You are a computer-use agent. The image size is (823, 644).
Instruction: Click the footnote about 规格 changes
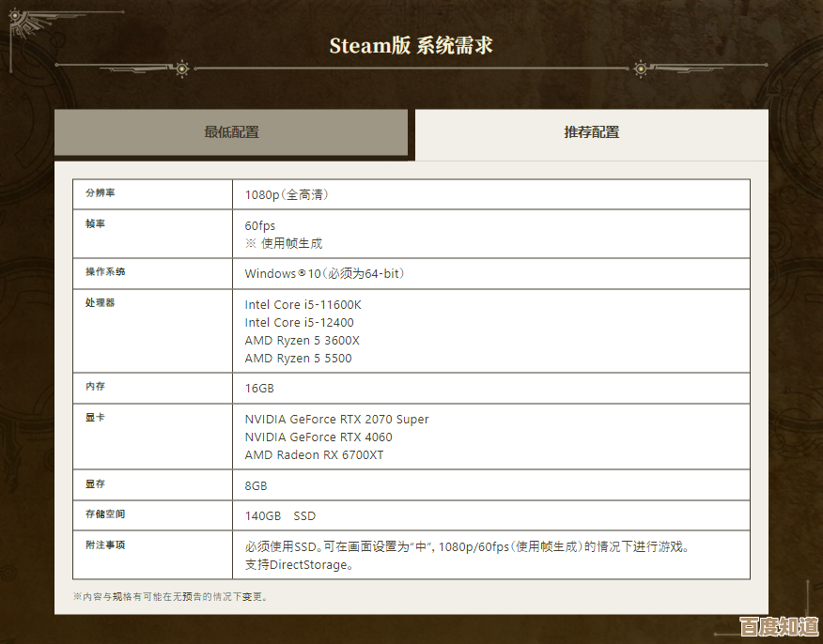point(171,596)
